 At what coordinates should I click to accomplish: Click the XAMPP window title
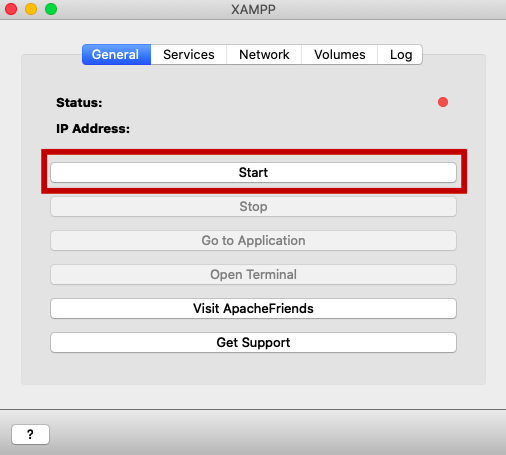coord(253,9)
